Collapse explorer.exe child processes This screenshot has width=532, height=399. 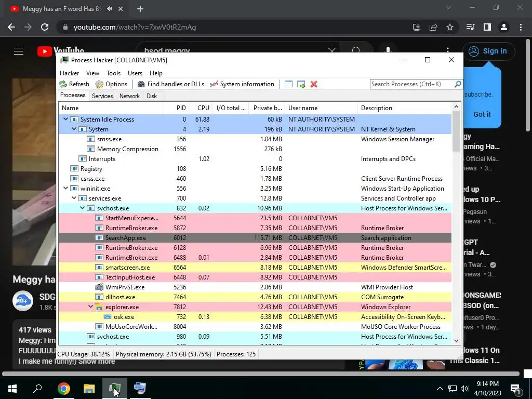point(90,307)
